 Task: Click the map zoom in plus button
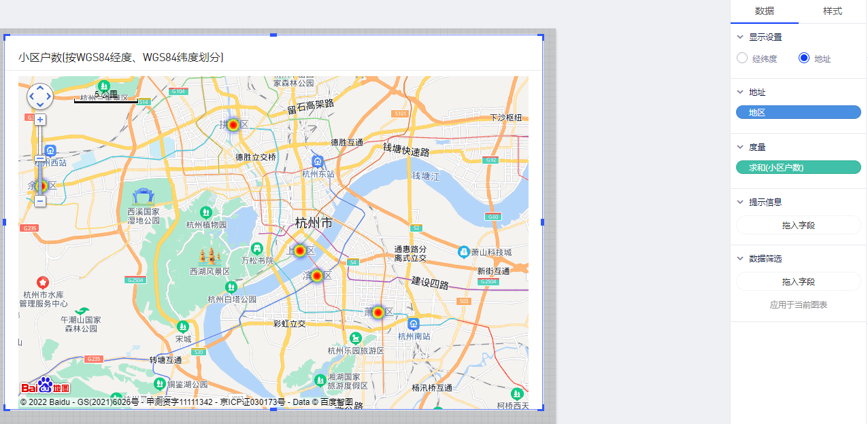(x=40, y=120)
